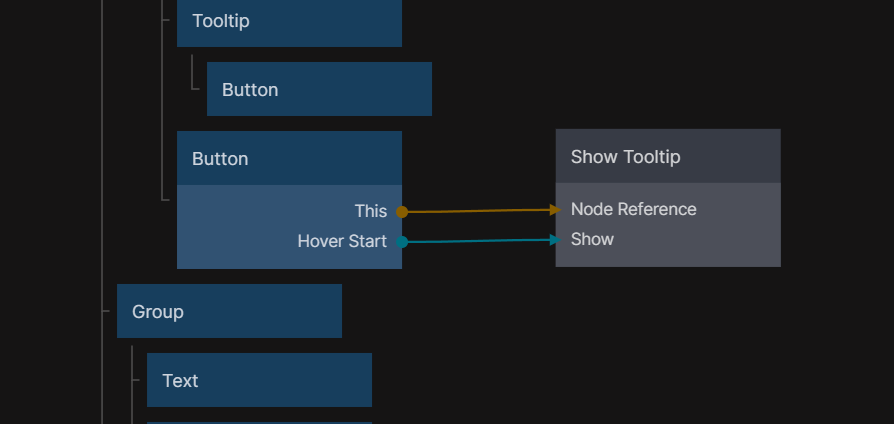This screenshot has width=894, height=424.
Task: Click the Show input port label
Action: click(592, 239)
